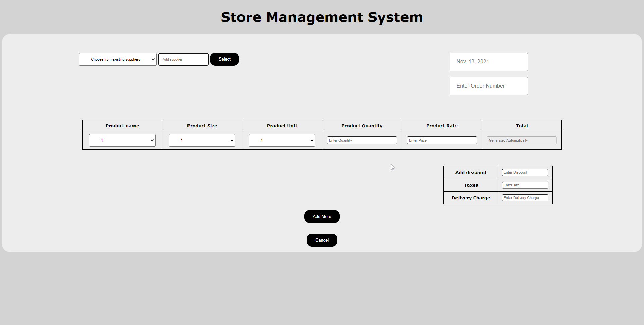
Task: Click the Enter Price input
Action: 442,140
